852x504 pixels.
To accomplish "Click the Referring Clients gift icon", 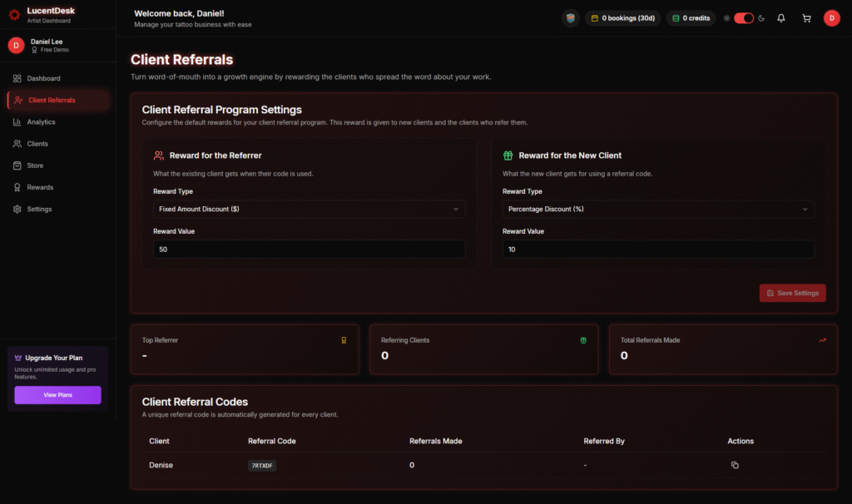I will click(583, 340).
